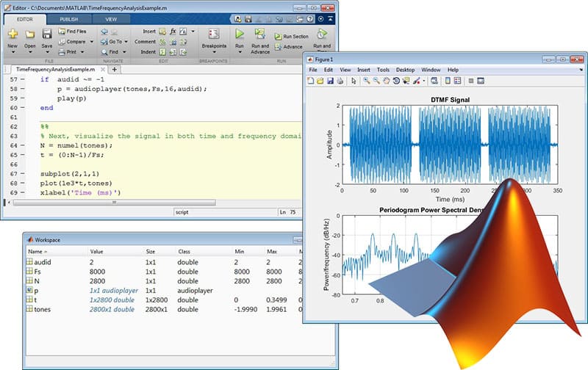Click the Editor horizontal scrollbar thumb
The height and width of the screenshot is (370, 588).
(x=115, y=203)
